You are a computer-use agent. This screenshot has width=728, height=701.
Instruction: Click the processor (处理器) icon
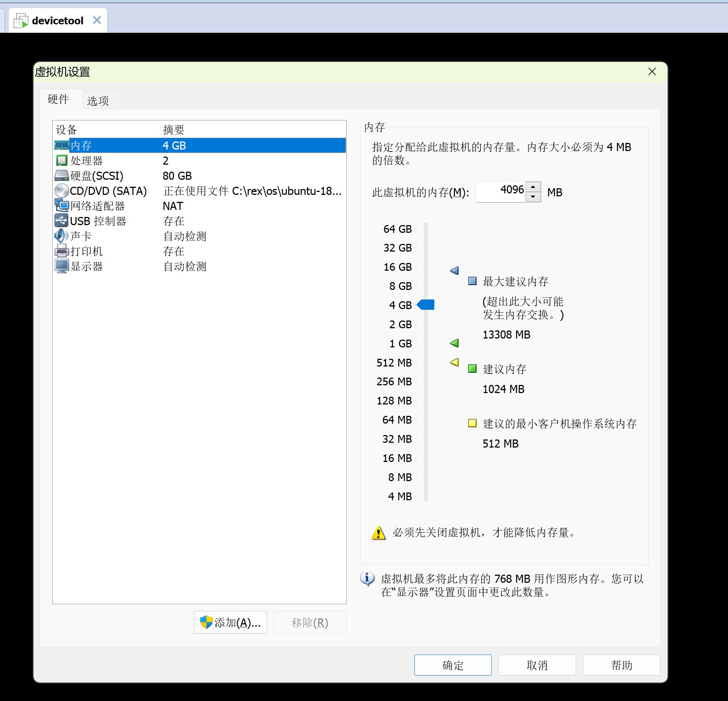(x=62, y=161)
